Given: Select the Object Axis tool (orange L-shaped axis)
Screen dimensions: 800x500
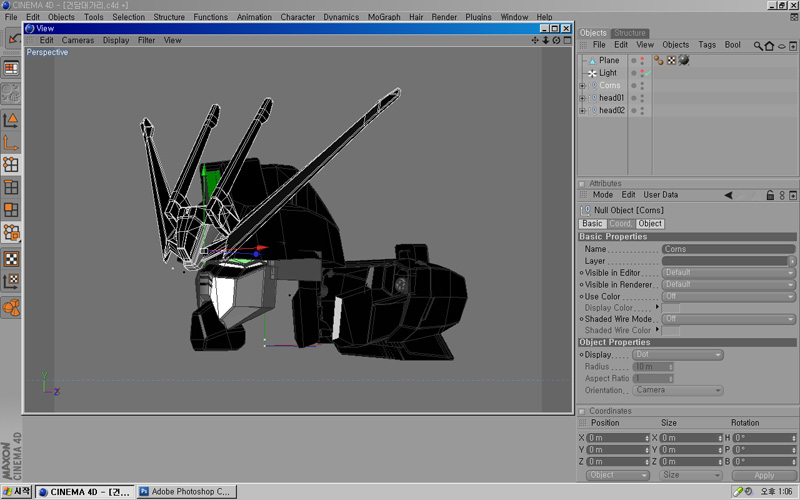Looking at the screenshot, I should click(x=11, y=142).
